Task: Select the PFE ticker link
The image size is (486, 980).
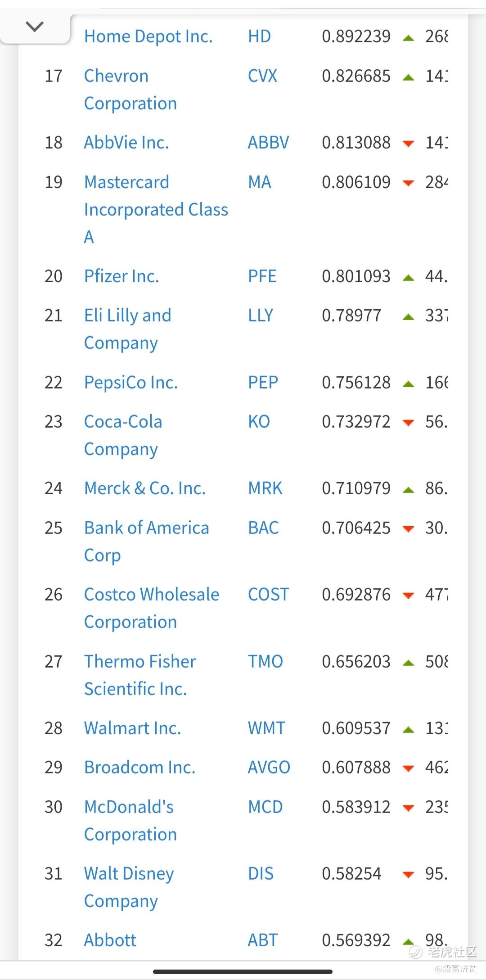Action: 262,276
